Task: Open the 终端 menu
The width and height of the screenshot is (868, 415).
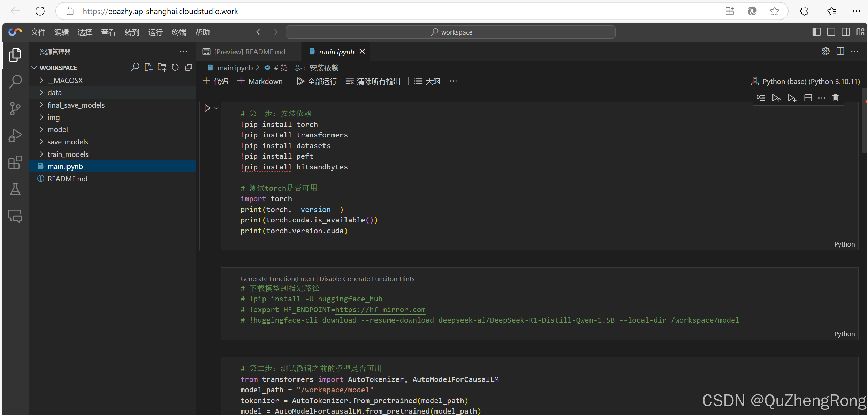Action: [x=179, y=32]
